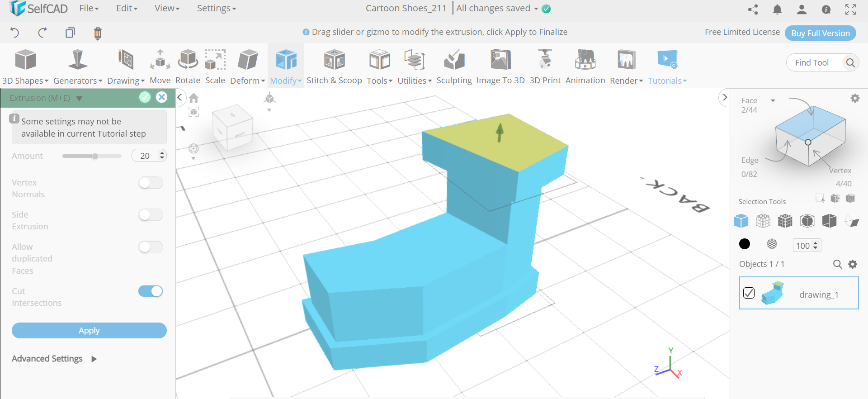Click the copy object icon

pos(70,33)
